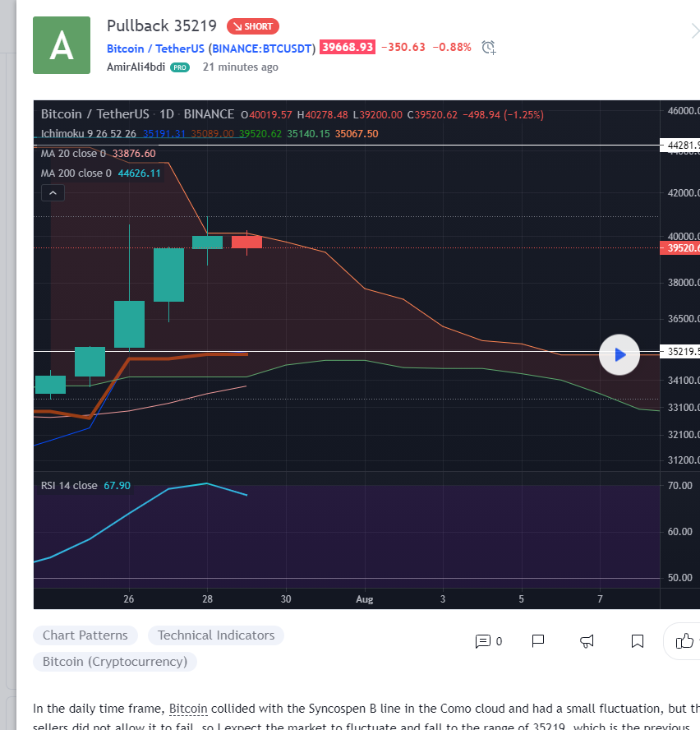
Task: Open the comments section
Action: click(x=488, y=640)
